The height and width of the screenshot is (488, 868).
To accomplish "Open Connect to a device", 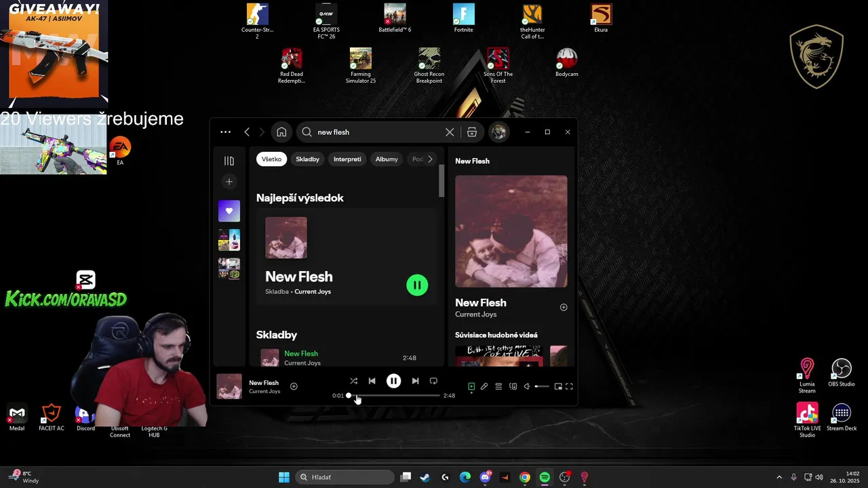I will point(513,386).
